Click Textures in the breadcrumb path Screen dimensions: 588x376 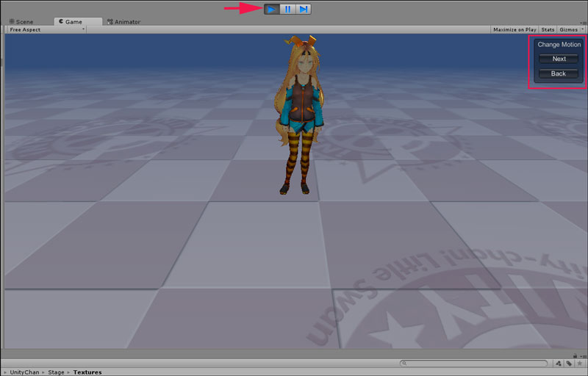(87, 372)
